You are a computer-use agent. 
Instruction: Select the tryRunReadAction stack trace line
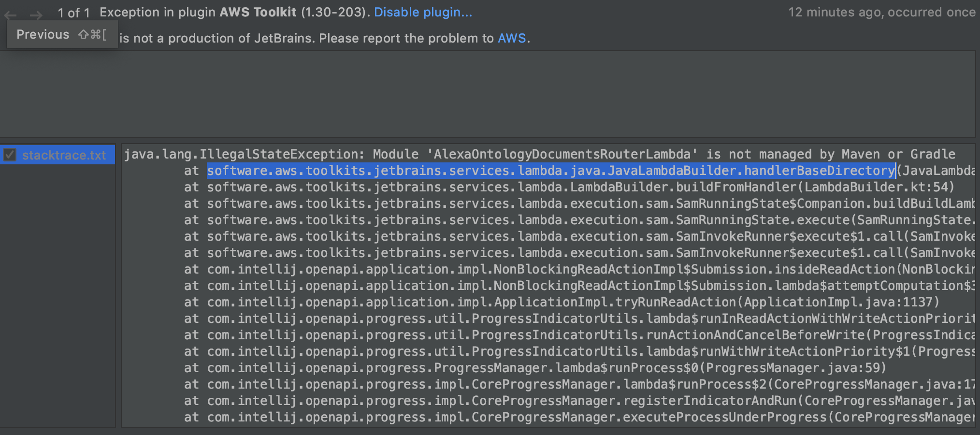(x=483, y=302)
